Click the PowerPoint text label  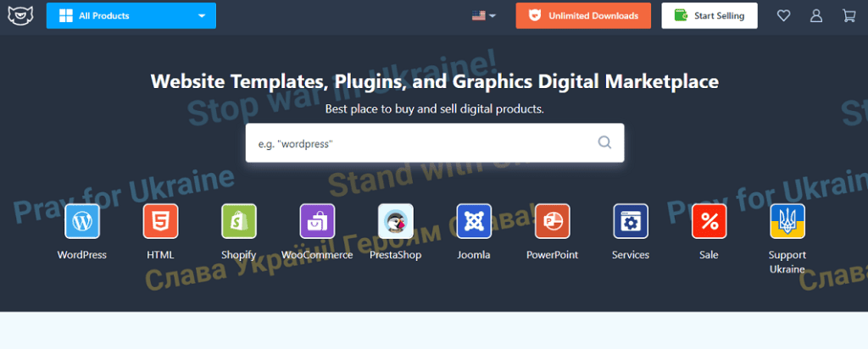click(x=552, y=255)
